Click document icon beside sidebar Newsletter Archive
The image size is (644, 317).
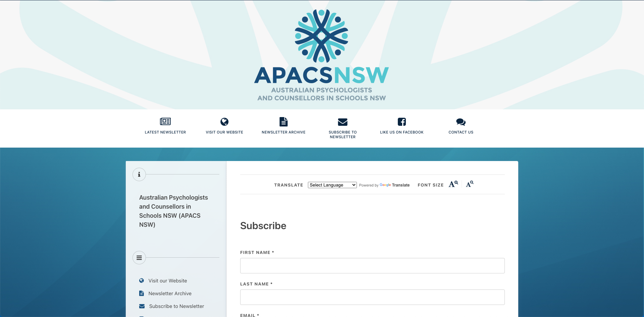[x=142, y=294]
